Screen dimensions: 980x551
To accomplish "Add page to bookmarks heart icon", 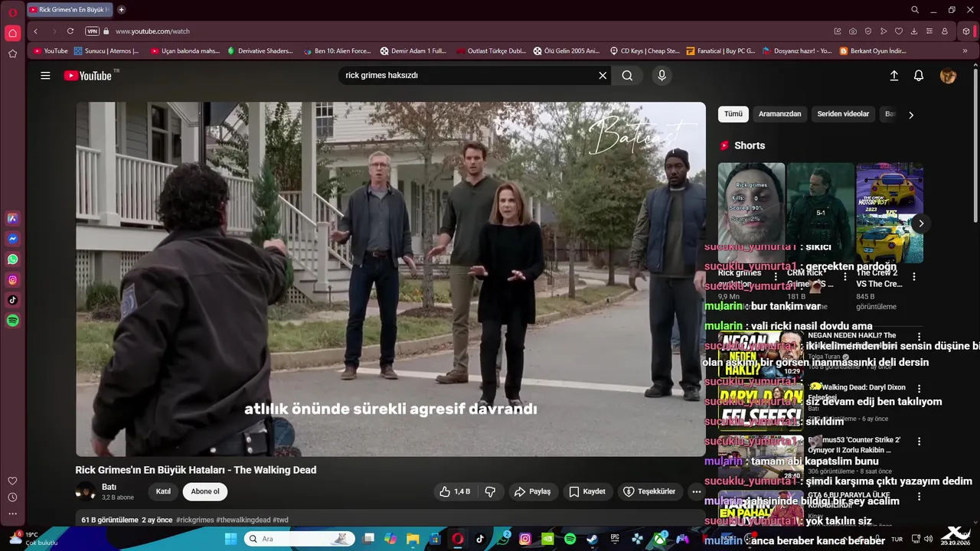I will [899, 31].
